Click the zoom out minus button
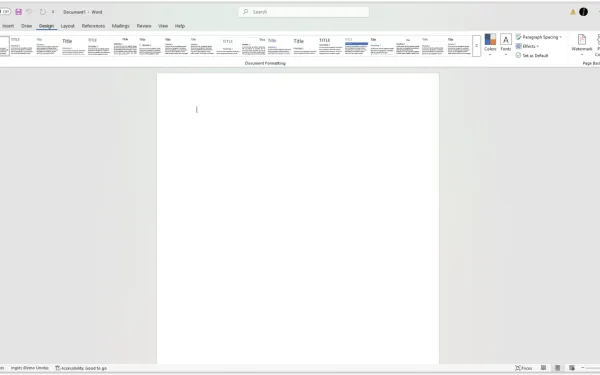The image size is (600, 375). coord(582,368)
